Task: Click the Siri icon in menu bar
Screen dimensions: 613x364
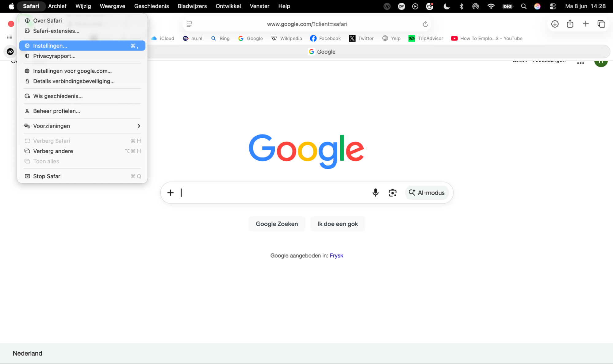Action: click(537, 6)
